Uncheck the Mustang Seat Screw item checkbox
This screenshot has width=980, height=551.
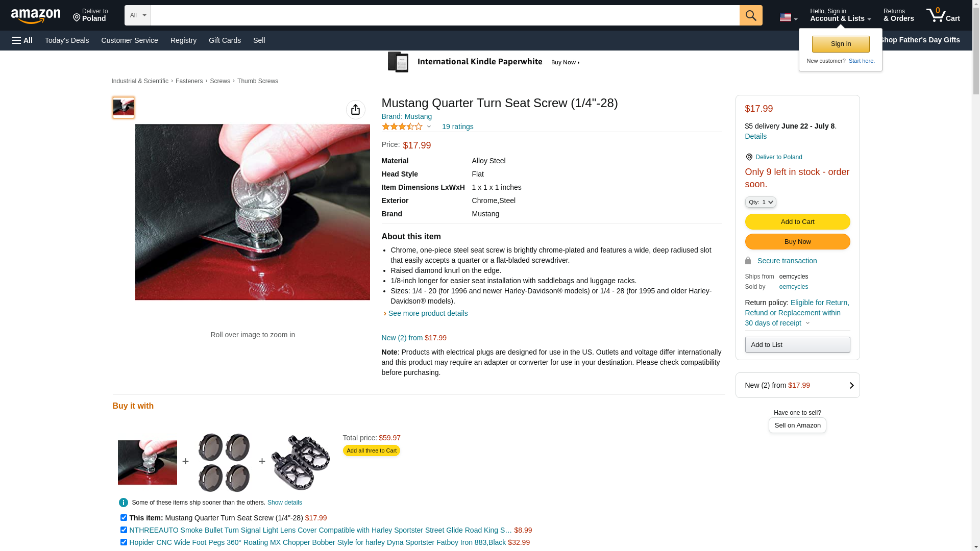tap(124, 517)
